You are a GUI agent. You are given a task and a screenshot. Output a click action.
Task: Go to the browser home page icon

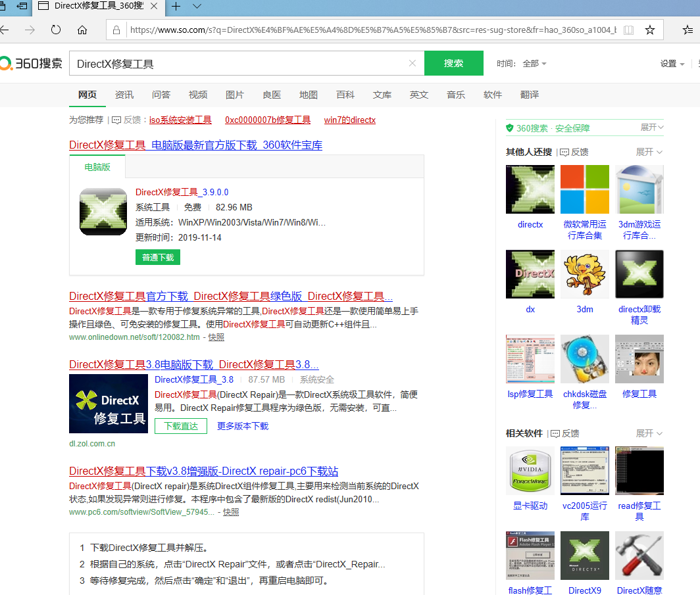pyautogui.click(x=82, y=30)
